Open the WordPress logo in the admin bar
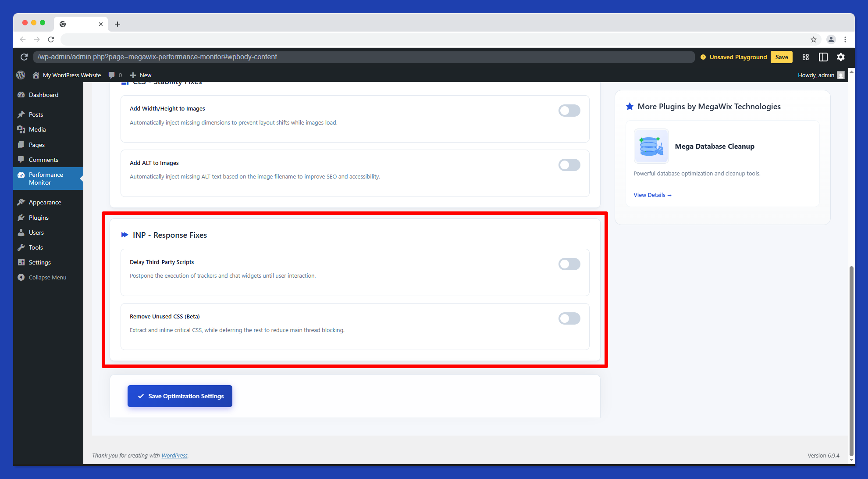 pos(21,75)
